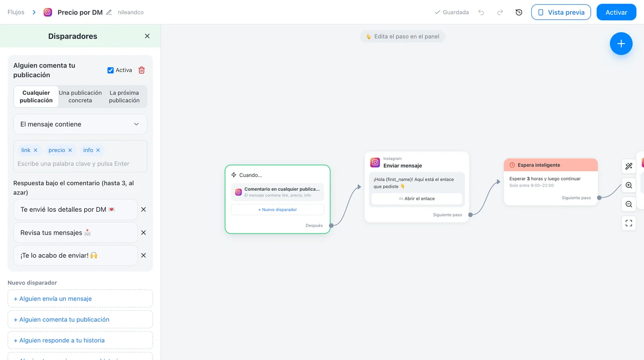Remove the 'info' keyword tag
This screenshot has width=644, height=360.
point(98,150)
